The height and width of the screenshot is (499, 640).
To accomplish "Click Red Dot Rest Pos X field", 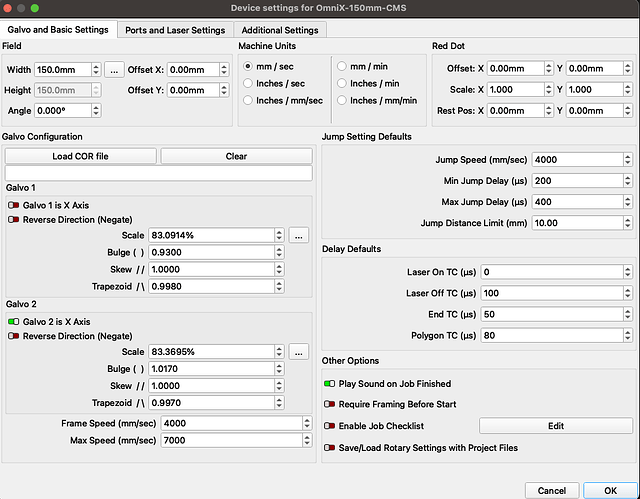I will tap(516, 111).
